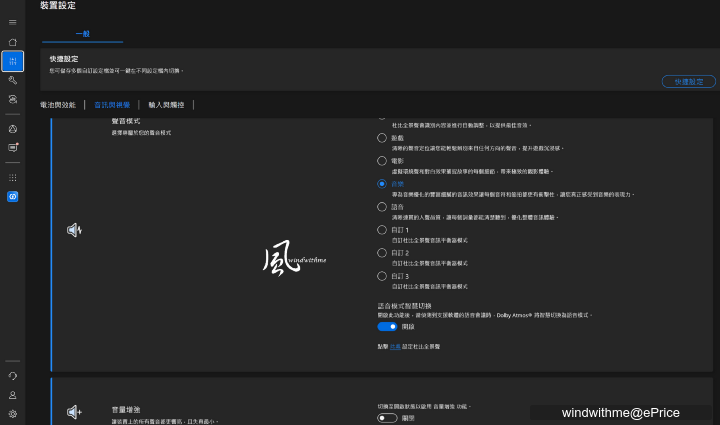
Task: Switch to the 一般 tab
Action: point(83,34)
